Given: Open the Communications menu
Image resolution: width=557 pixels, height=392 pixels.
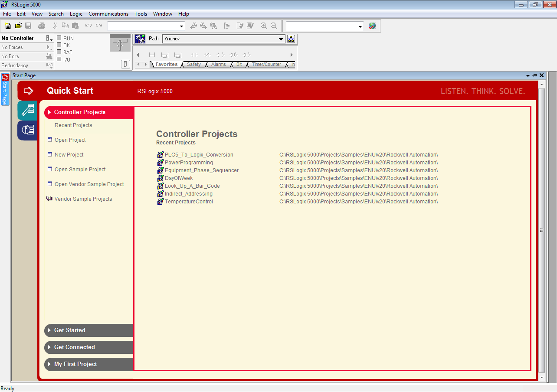Looking at the screenshot, I should [108, 14].
